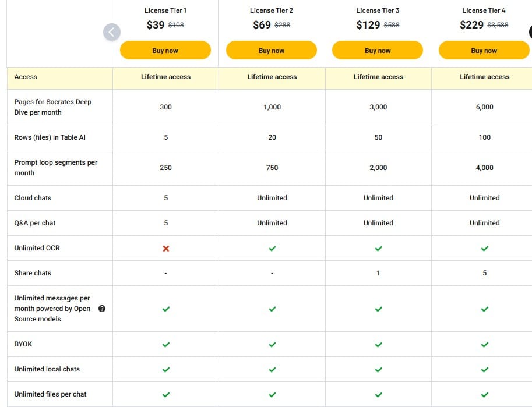Expand the Share chats row
The width and height of the screenshot is (532, 407).
pyautogui.click(x=33, y=273)
